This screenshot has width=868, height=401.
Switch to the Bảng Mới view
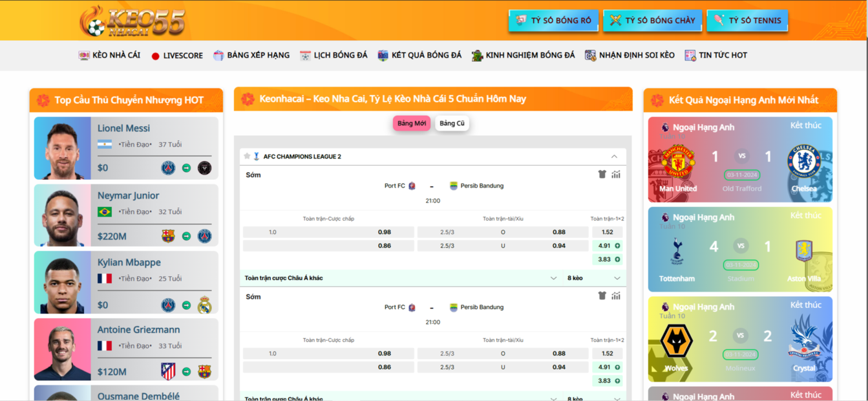412,124
